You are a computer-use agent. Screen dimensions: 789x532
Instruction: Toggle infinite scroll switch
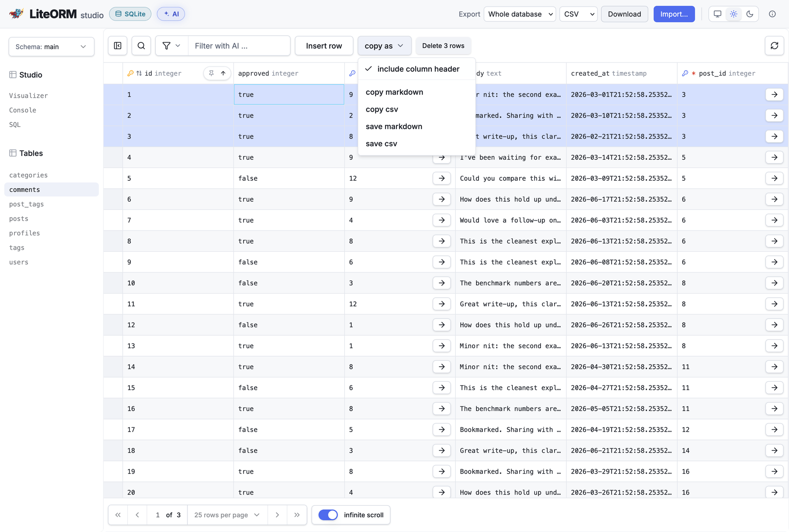328,515
